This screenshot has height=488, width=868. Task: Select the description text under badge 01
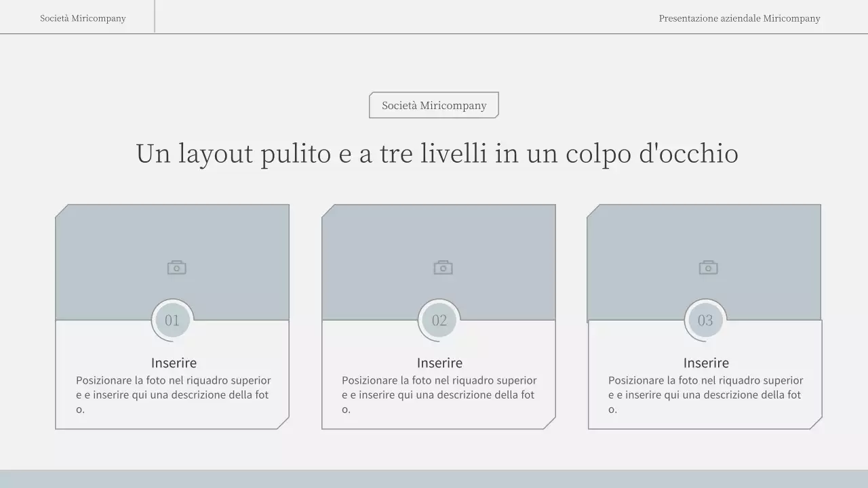pos(175,394)
